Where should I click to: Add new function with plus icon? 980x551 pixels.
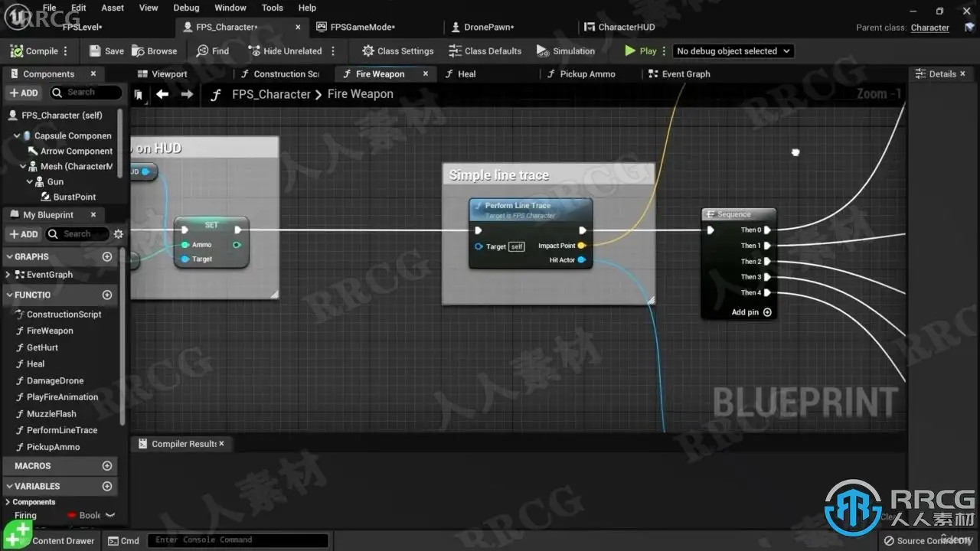pos(107,295)
